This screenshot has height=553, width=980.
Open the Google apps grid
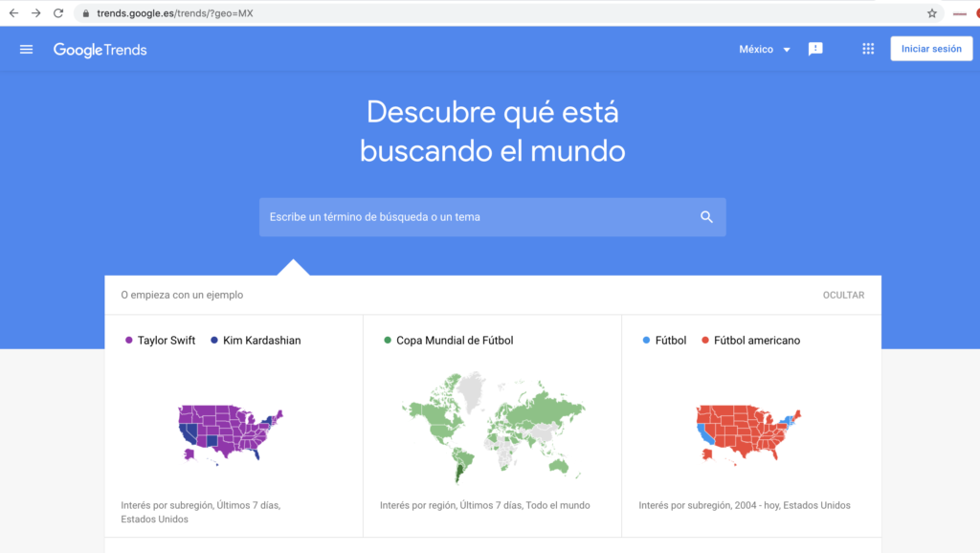(x=868, y=49)
